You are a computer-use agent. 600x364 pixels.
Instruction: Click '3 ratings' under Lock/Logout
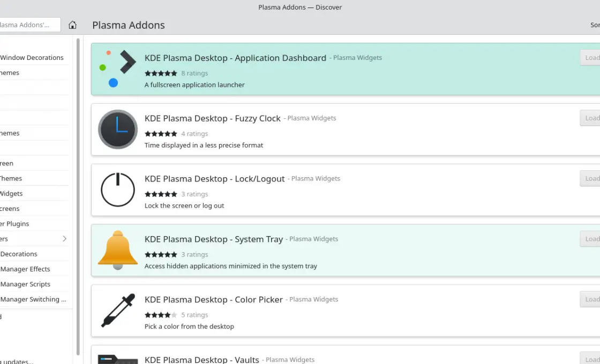pyautogui.click(x=194, y=194)
